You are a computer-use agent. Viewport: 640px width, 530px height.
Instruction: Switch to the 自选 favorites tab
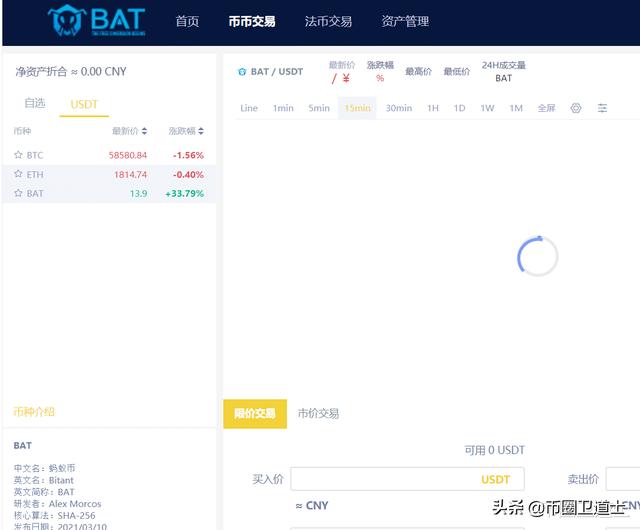(x=35, y=103)
